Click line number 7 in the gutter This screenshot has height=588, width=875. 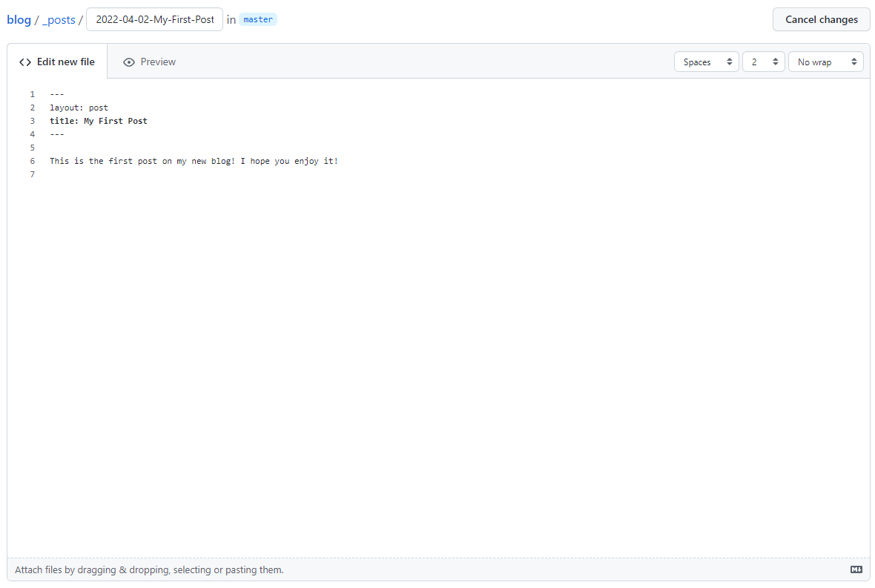point(32,174)
